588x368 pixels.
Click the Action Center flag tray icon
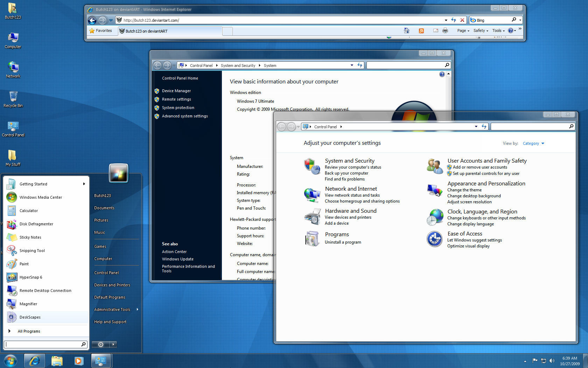click(x=535, y=361)
